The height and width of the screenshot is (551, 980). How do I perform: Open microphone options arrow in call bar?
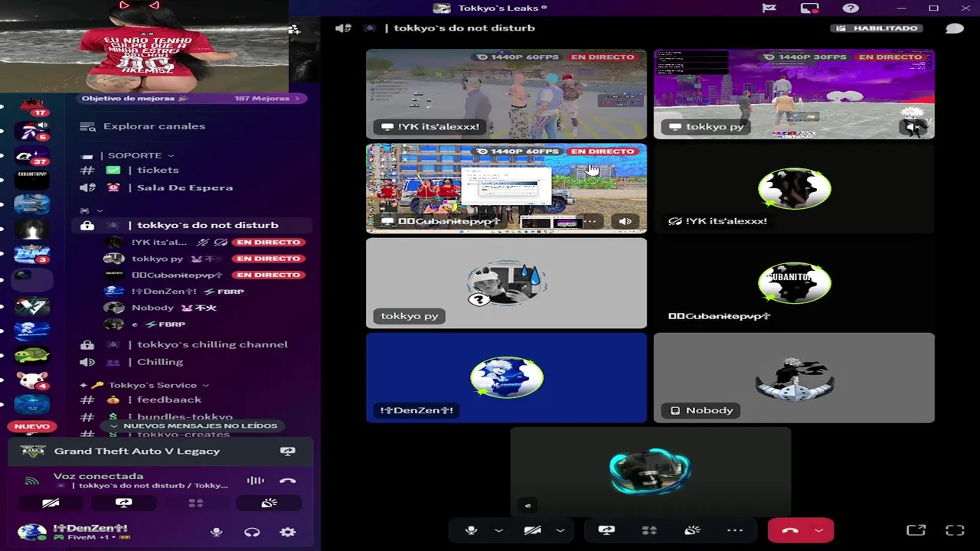click(x=499, y=530)
